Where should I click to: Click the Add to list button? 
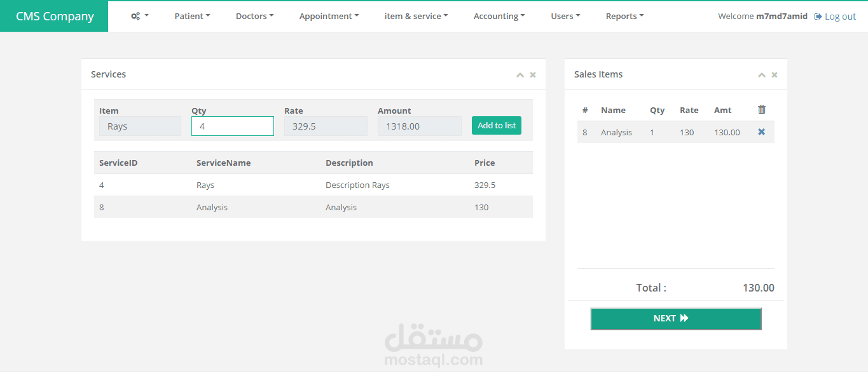(x=497, y=125)
